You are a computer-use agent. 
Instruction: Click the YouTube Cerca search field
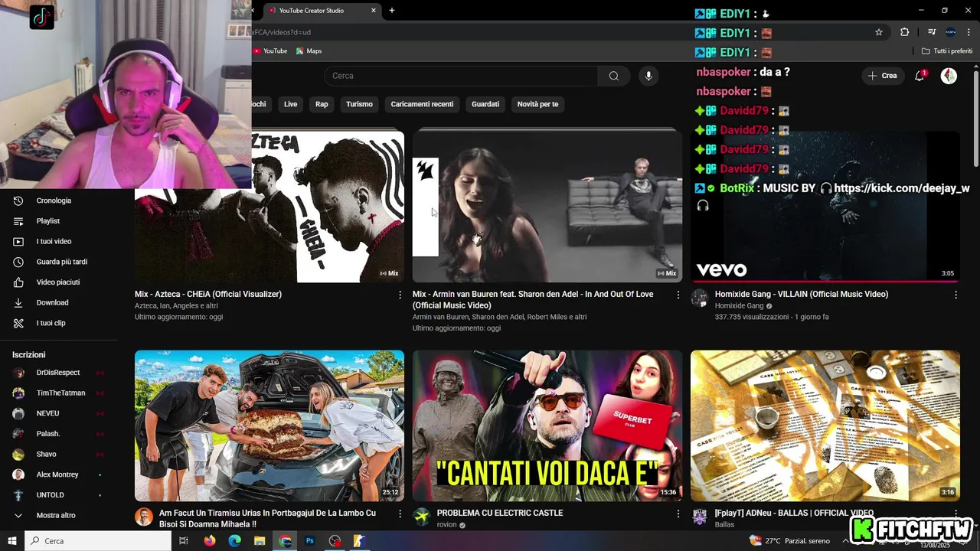click(461, 76)
